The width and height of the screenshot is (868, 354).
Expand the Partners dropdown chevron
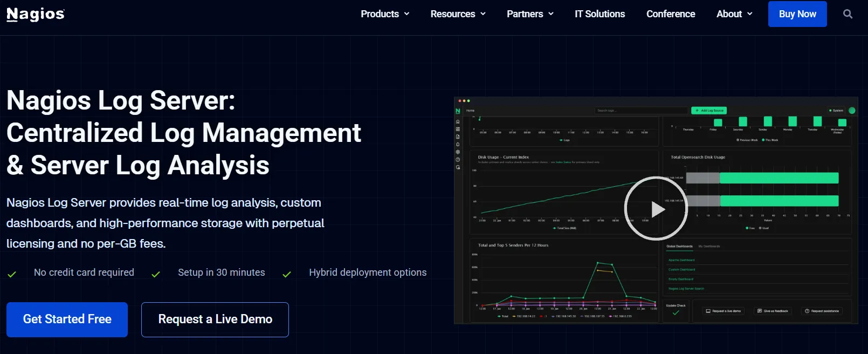551,14
